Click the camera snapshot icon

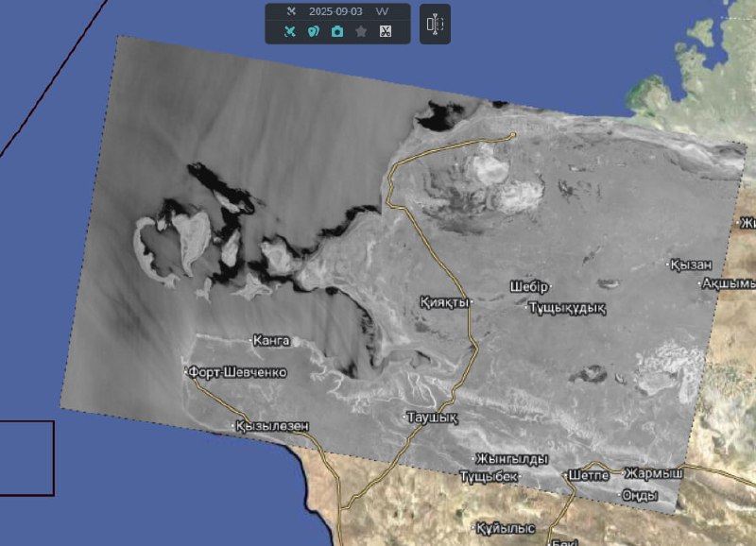tap(337, 31)
